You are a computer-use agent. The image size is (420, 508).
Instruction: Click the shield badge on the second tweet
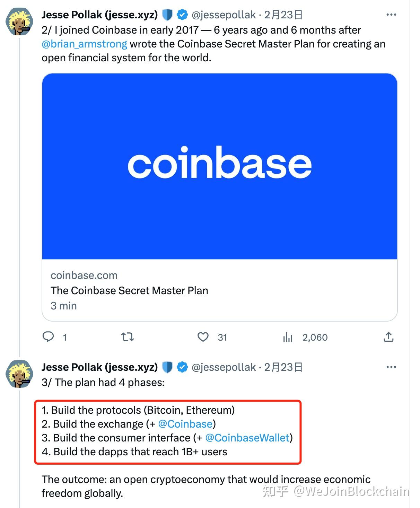click(x=168, y=367)
